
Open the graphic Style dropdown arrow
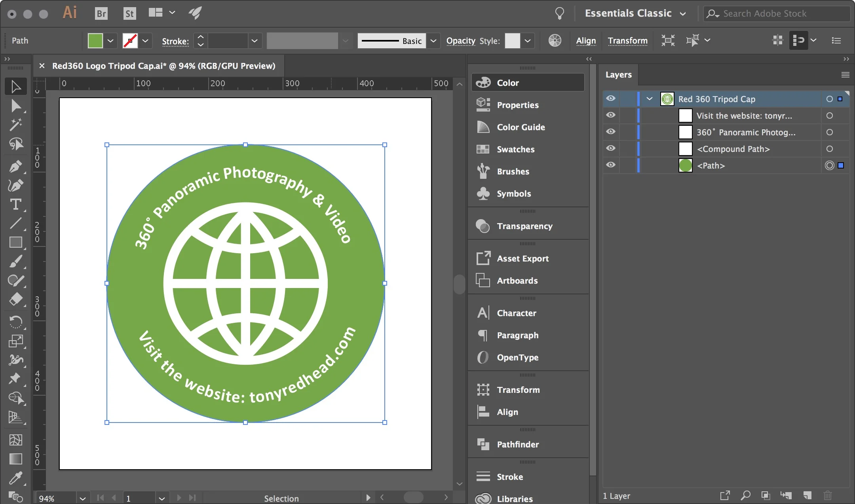pos(528,40)
